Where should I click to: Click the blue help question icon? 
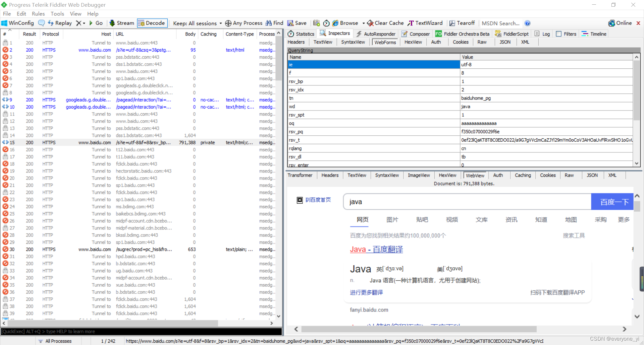point(527,23)
